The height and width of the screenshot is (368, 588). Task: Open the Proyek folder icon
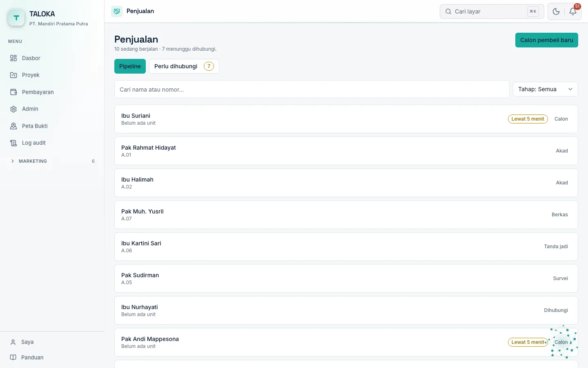[13, 75]
